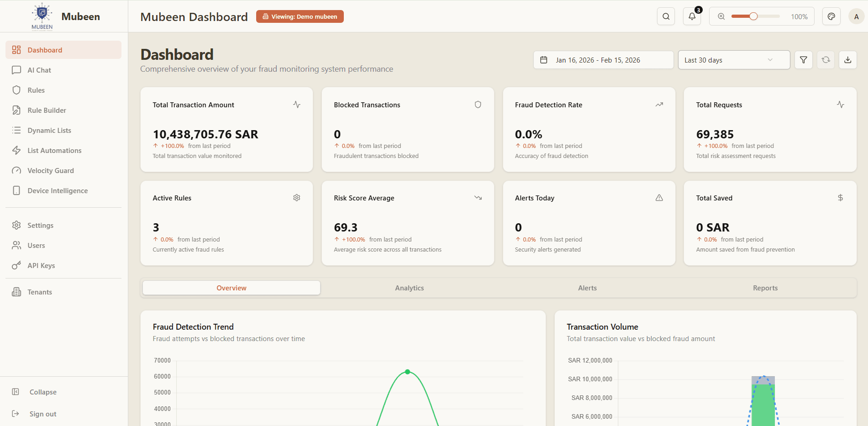The image size is (868, 426).
Task: Adjust the zoom slider in the header
Action: (752, 16)
